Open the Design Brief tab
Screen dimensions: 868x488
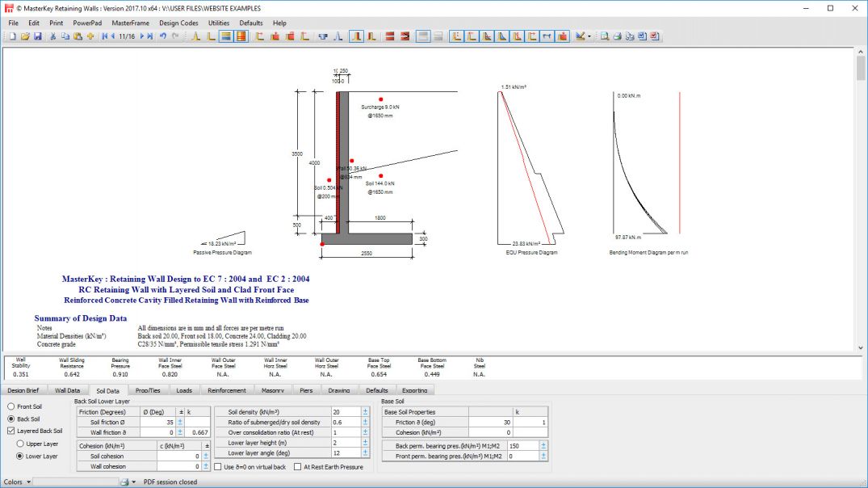(23, 390)
